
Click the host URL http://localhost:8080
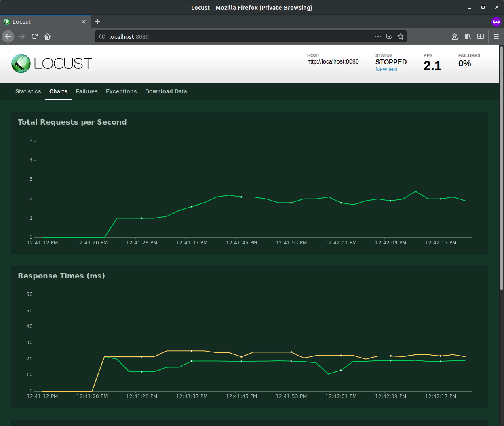[333, 61]
